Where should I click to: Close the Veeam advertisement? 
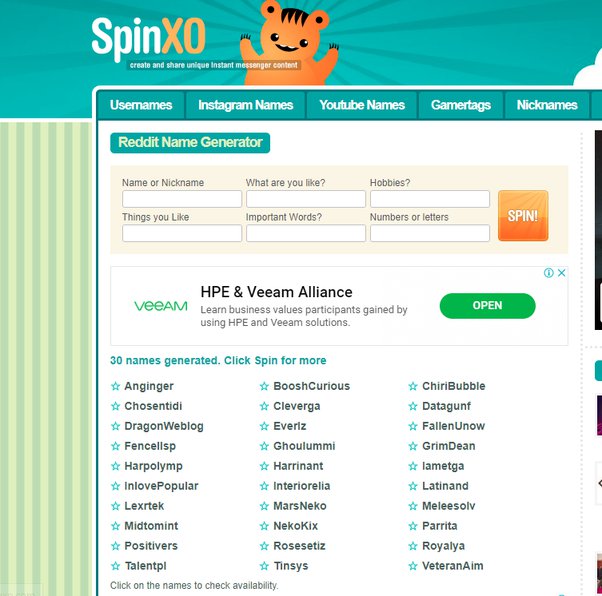coord(561,273)
